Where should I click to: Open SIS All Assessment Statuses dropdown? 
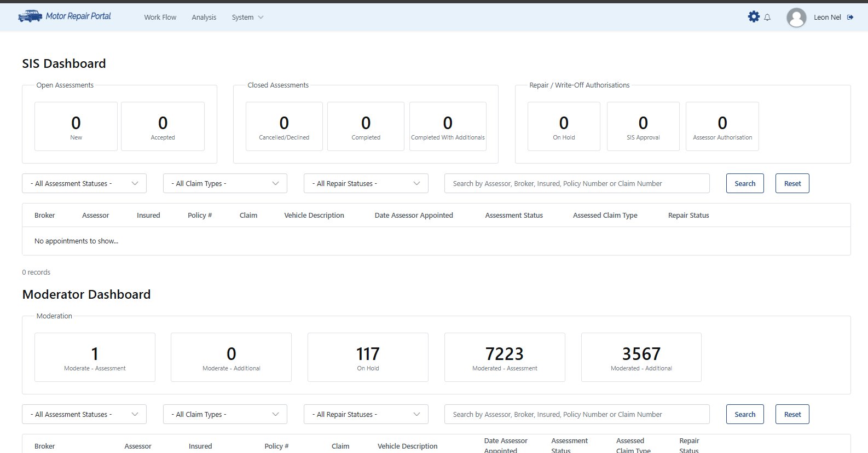pos(84,184)
